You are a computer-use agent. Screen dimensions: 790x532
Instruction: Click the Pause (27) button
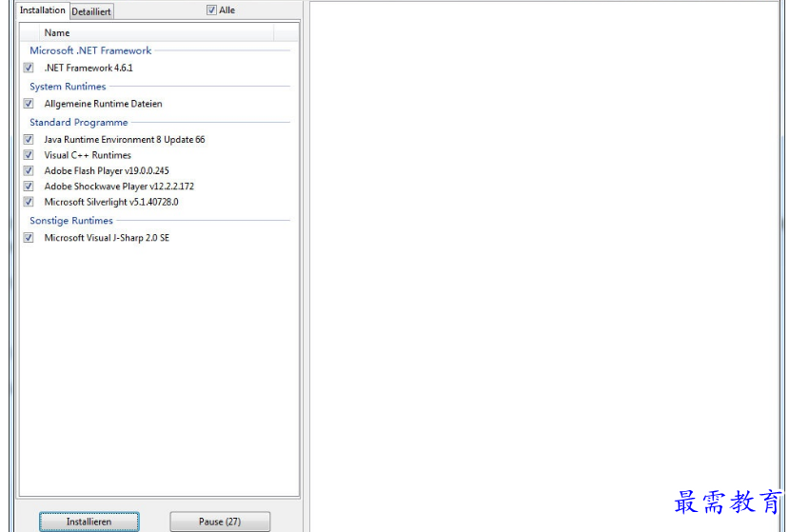(x=220, y=522)
